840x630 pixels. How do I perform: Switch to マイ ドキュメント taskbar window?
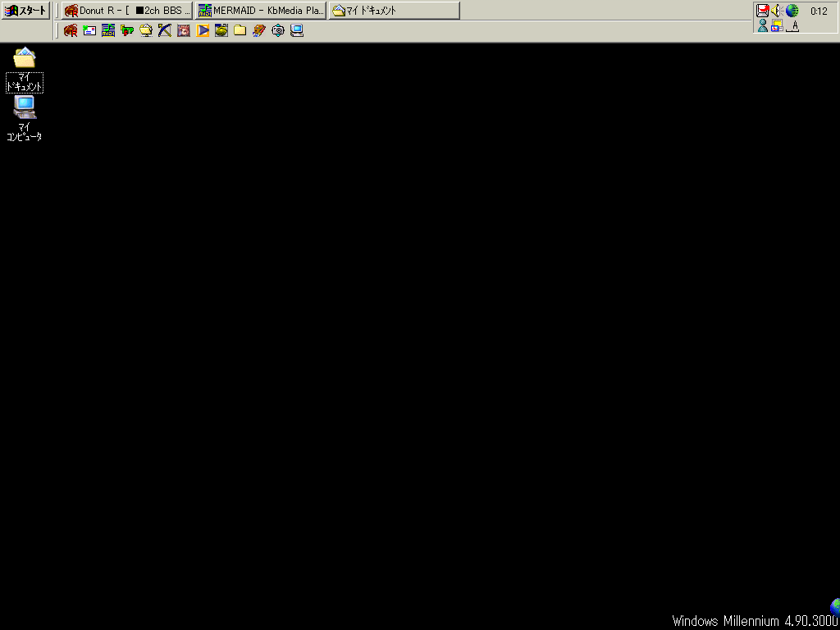(x=394, y=11)
